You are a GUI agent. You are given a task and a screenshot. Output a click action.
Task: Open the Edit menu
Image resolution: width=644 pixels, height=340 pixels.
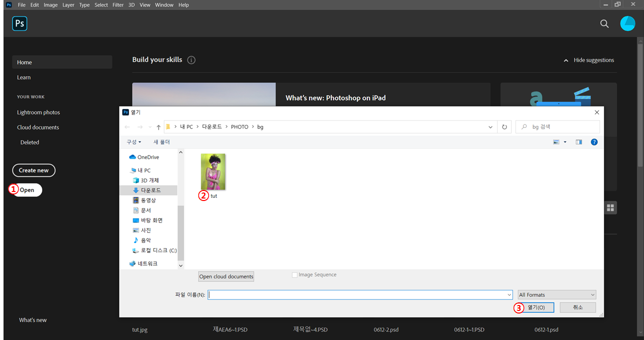tap(35, 4)
